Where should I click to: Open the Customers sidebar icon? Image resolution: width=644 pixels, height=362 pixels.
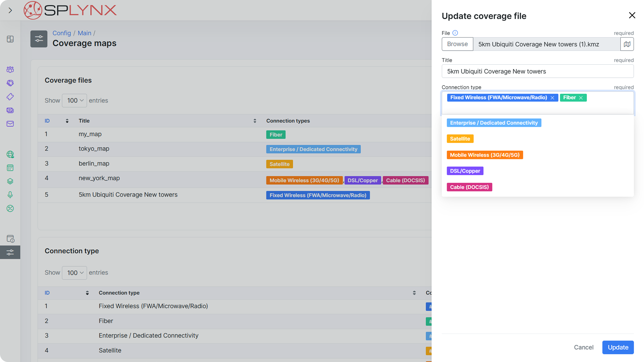10,69
